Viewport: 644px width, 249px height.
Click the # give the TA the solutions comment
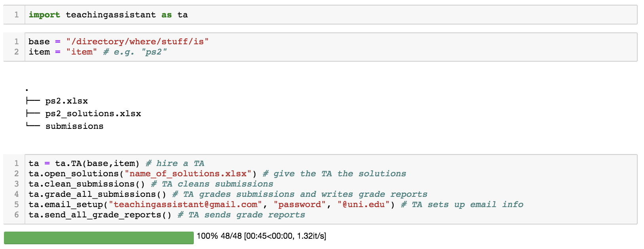(x=334, y=174)
